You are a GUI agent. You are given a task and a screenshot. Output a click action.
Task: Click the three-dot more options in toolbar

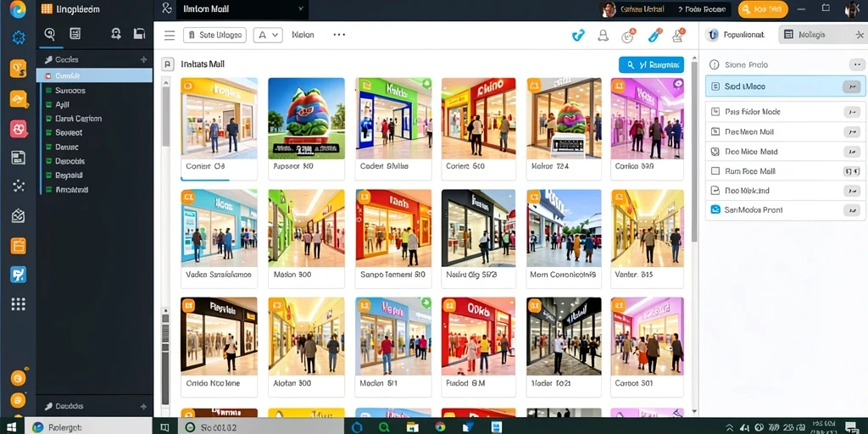pyautogui.click(x=339, y=34)
